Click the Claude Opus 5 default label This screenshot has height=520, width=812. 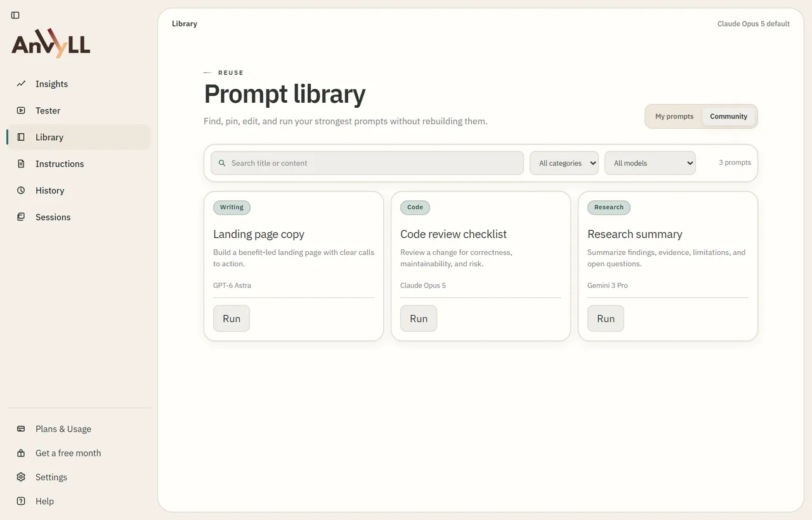coord(754,24)
